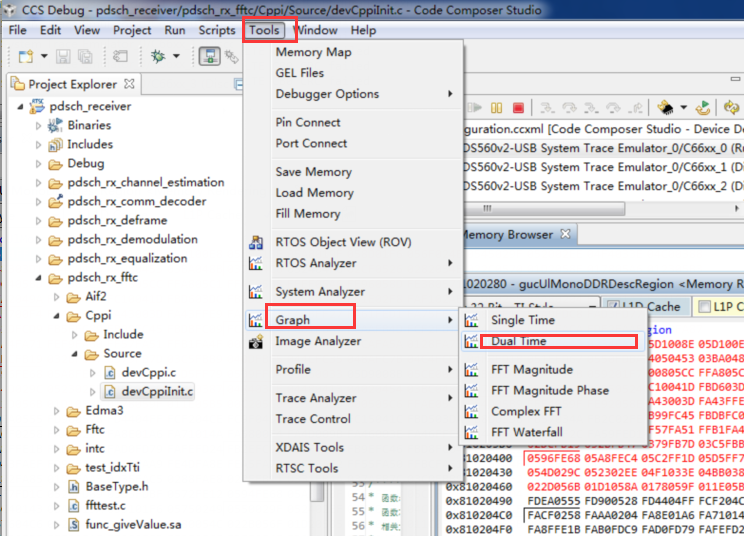
Task: Expand the Edma3 folder
Action: click(x=56, y=411)
